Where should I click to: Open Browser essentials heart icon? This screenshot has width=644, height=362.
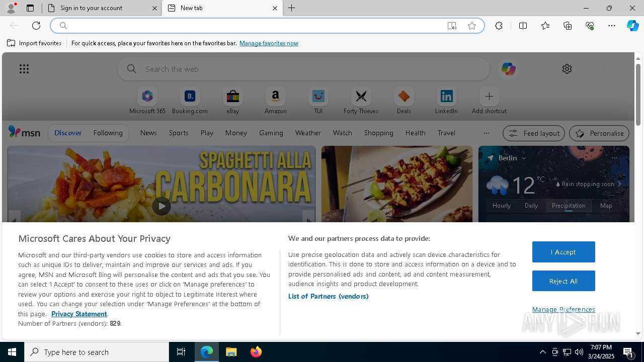(x=590, y=26)
